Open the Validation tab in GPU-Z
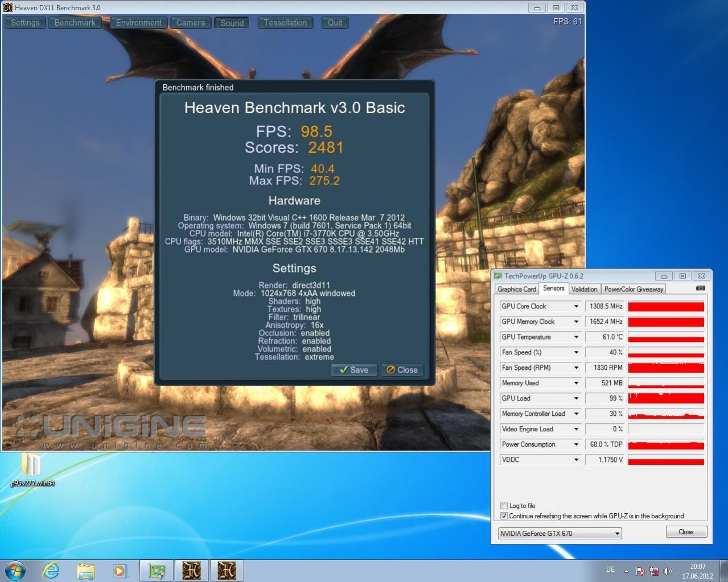This screenshot has height=582, width=728. [x=585, y=289]
